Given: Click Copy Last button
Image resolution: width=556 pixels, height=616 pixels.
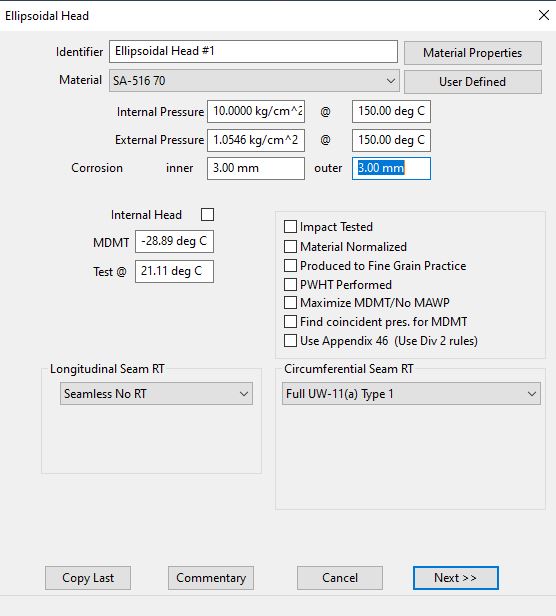Looking at the screenshot, I should (x=88, y=578).
